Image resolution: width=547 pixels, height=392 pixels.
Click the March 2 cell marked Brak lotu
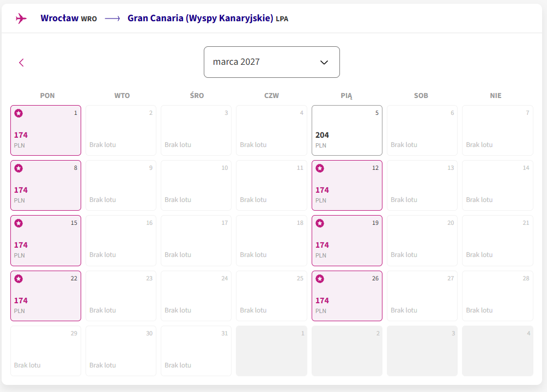coord(121,131)
